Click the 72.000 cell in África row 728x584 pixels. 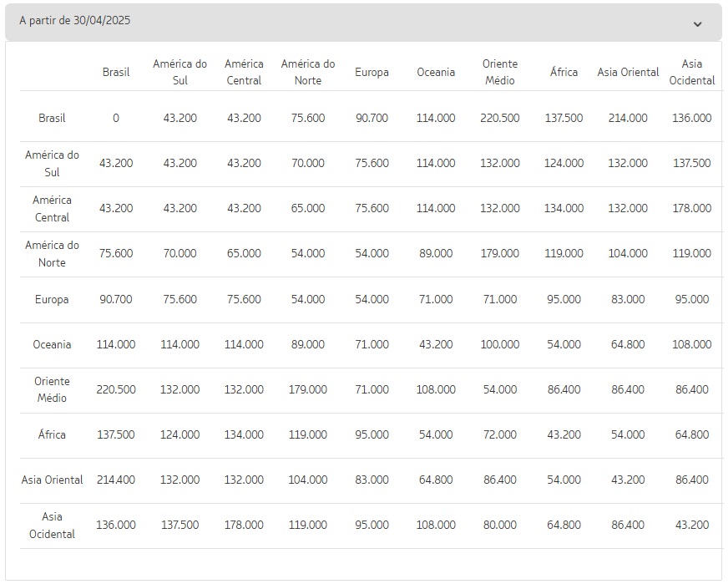499,434
